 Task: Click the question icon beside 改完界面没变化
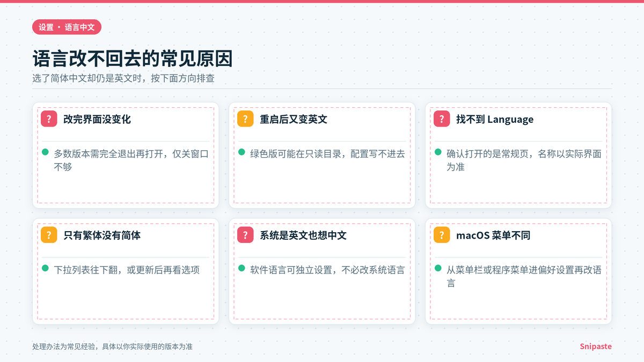pyautogui.click(x=49, y=119)
